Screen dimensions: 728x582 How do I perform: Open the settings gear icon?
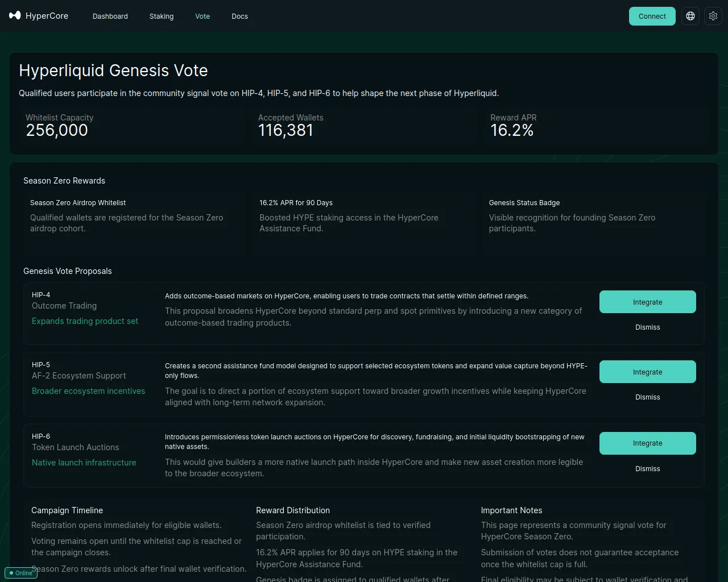713,16
